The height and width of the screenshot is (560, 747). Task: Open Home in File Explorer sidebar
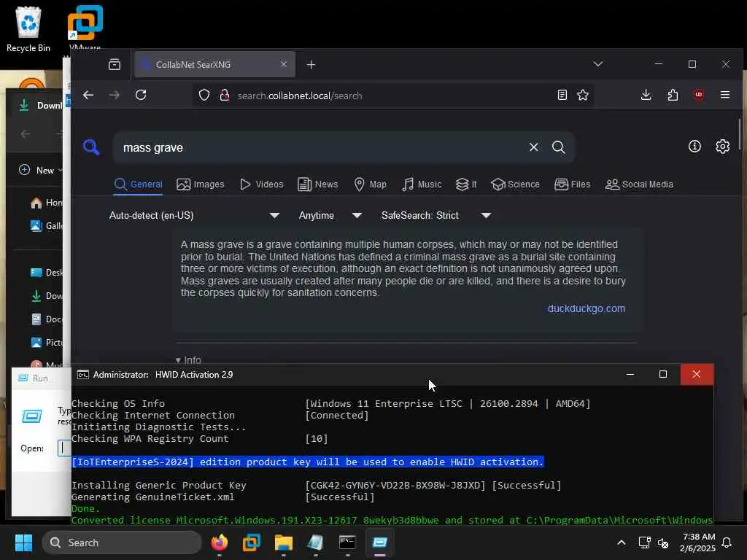(x=46, y=203)
